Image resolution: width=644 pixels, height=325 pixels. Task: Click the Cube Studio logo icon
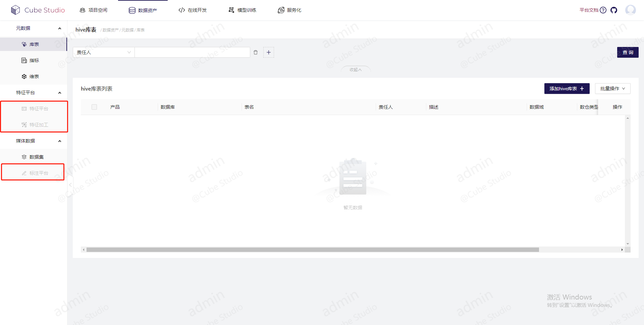coord(15,10)
